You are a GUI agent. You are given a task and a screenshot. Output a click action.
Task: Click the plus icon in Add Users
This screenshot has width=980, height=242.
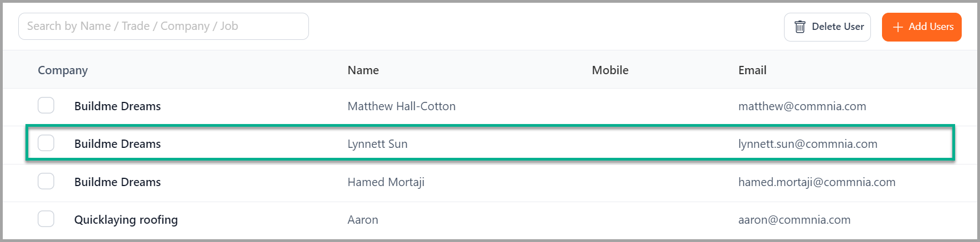898,27
